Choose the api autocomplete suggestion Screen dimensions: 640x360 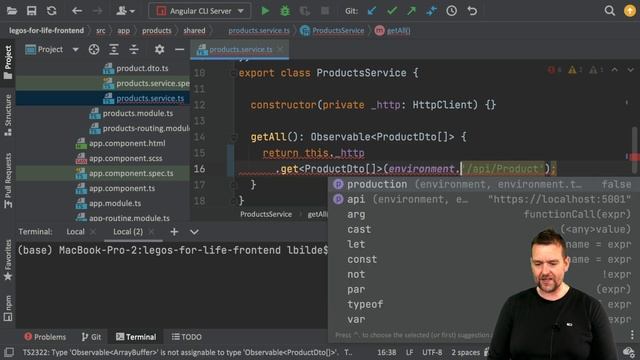coord(484,200)
